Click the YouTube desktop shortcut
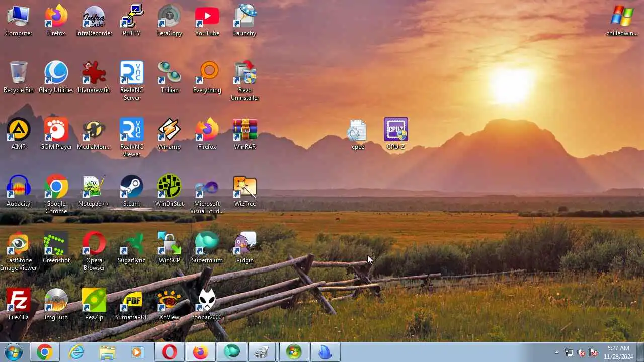This screenshot has height=362, width=644. 207,21
